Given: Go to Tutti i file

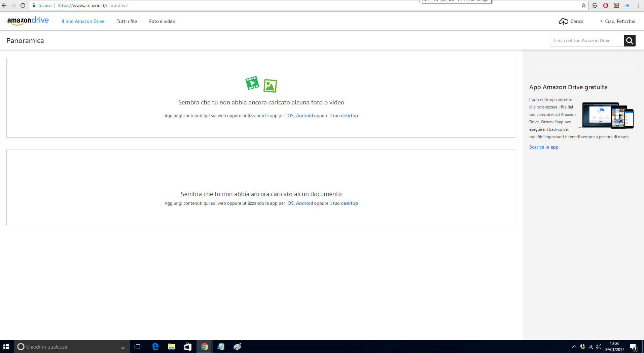Looking at the screenshot, I should (127, 21).
